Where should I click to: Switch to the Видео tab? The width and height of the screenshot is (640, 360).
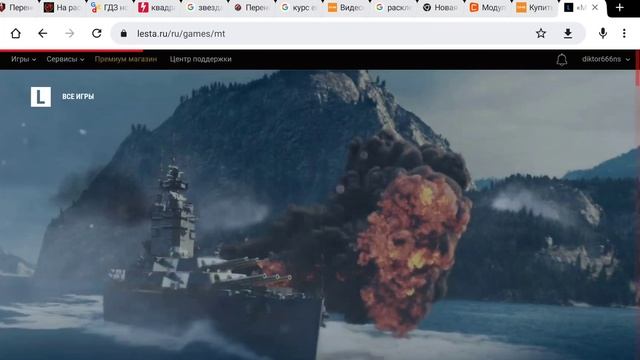pos(346,7)
